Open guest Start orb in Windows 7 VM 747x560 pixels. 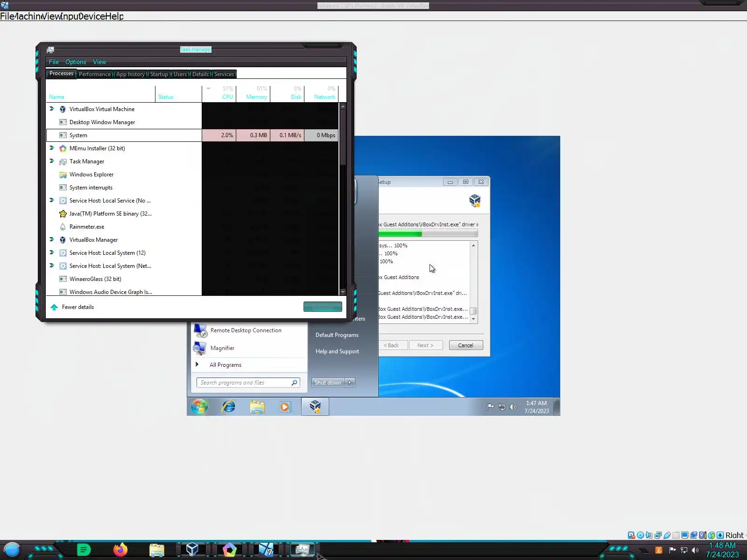click(x=199, y=406)
